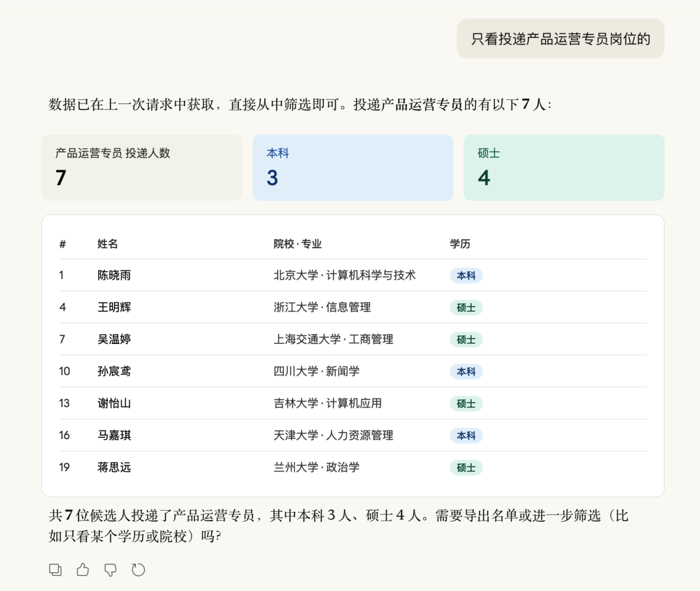This screenshot has height=591, width=700.
Task: Click the 学历 column header
Action: (460, 244)
